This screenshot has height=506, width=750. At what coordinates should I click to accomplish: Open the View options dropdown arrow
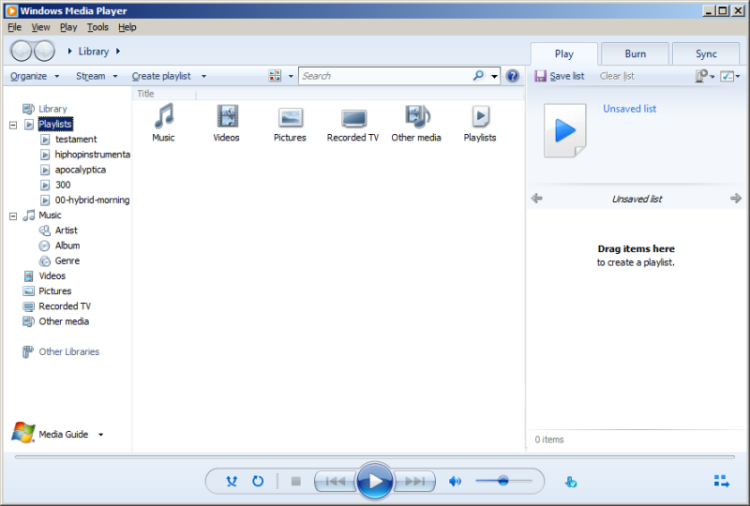(290, 77)
